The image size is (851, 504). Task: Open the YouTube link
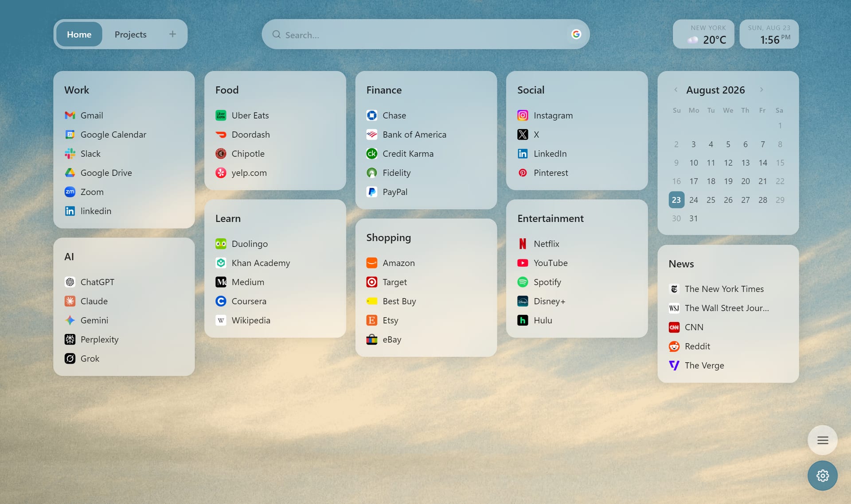543,263
